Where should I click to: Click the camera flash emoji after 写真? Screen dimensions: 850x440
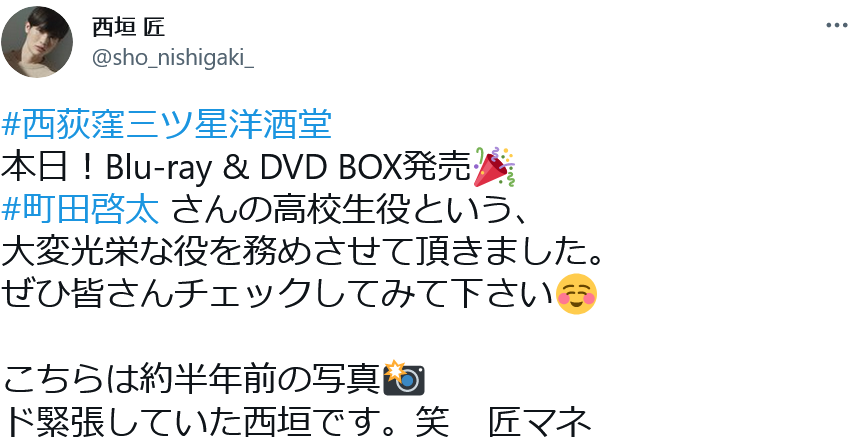tap(404, 378)
